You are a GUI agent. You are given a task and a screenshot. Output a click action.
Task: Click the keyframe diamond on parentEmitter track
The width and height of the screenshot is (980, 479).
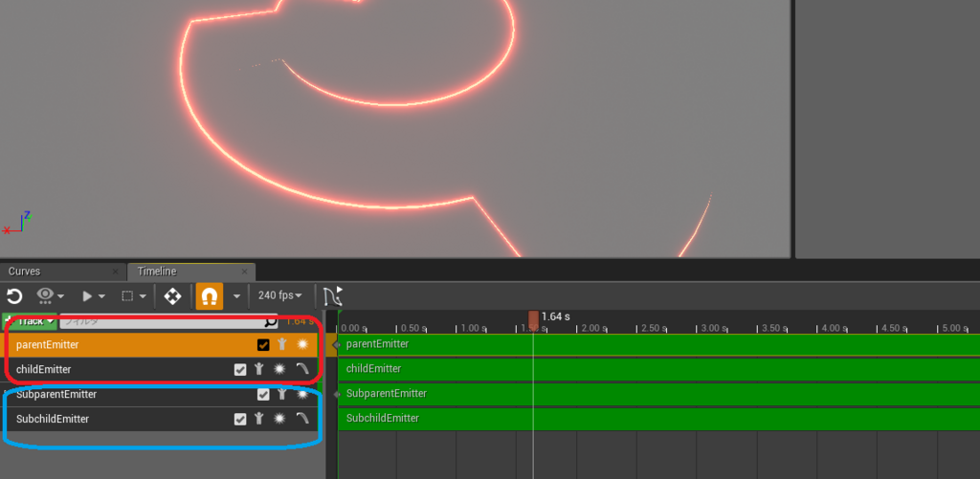point(337,345)
